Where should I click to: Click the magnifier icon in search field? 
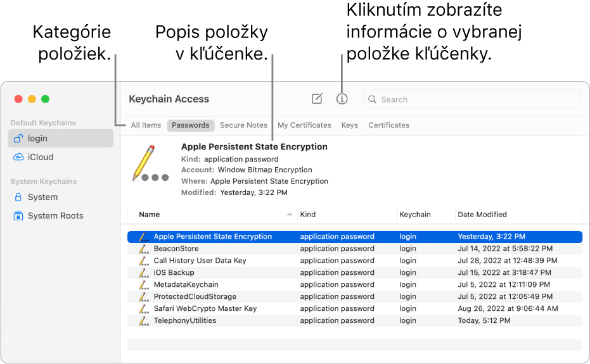(373, 99)
